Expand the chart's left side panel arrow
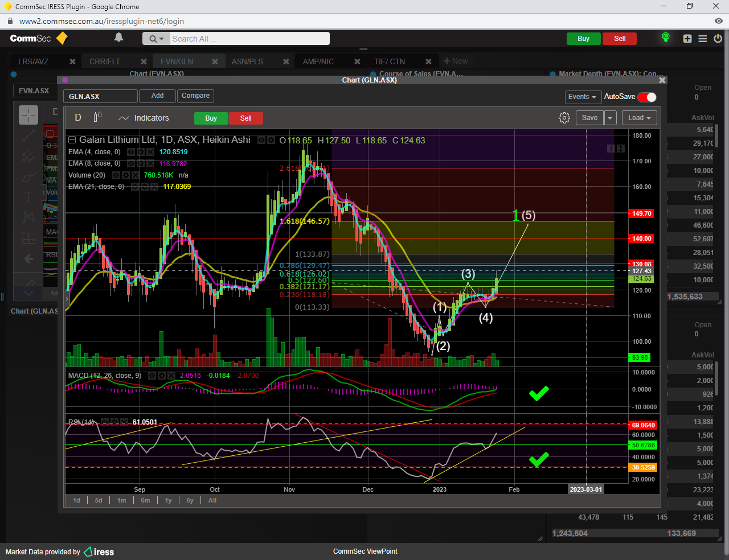The height and width of the screenshot is (560, 729). click(67, 298)
